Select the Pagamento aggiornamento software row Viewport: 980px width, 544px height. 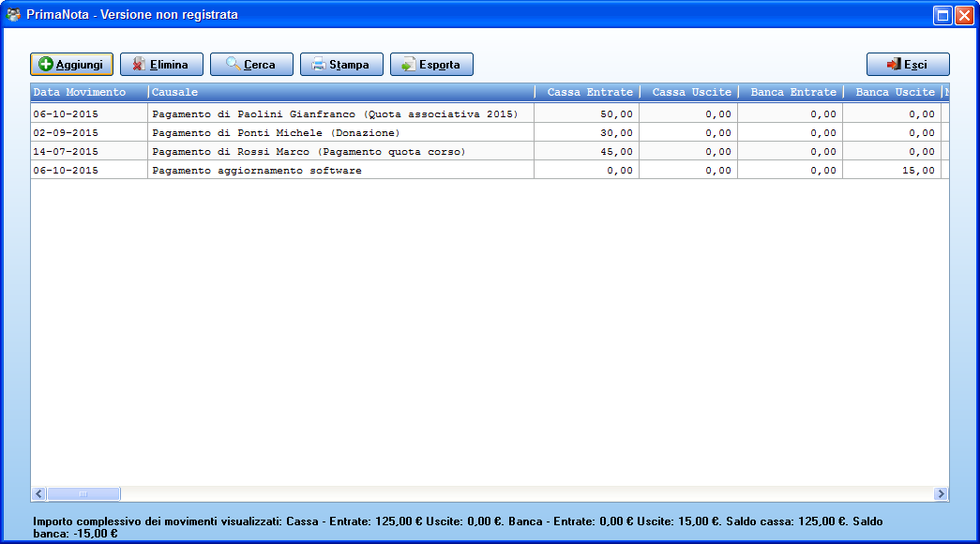click(x=490, y=170)
